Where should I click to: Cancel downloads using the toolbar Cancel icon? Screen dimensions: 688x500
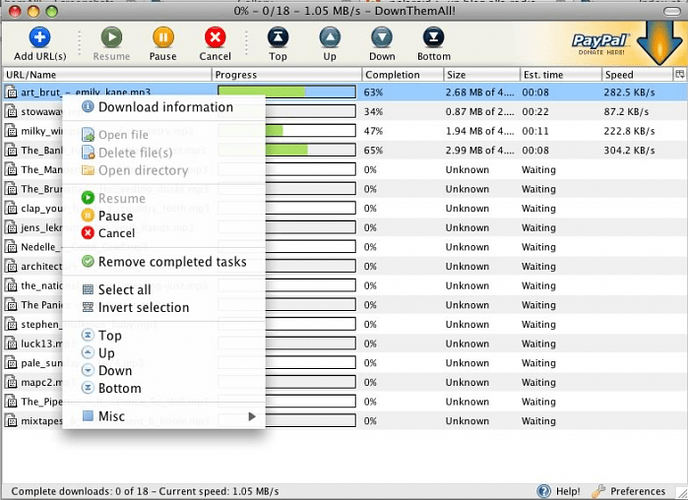(215, 37)
